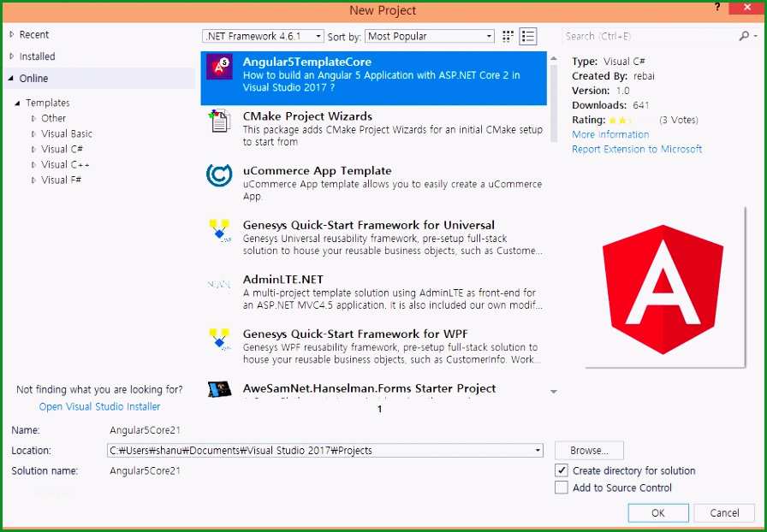Open the dialog help question mark
Viewport: 767px width, 532px height.
[717, 8]
